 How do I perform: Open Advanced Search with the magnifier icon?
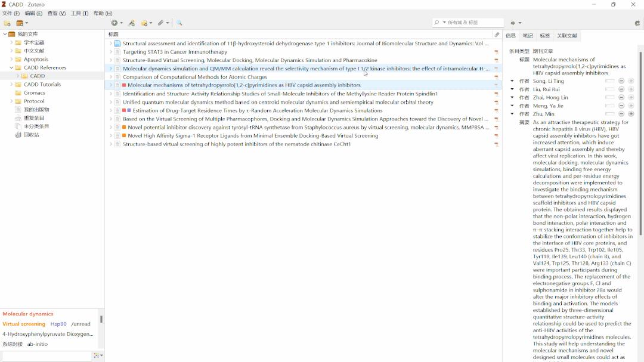click(180, 23)
